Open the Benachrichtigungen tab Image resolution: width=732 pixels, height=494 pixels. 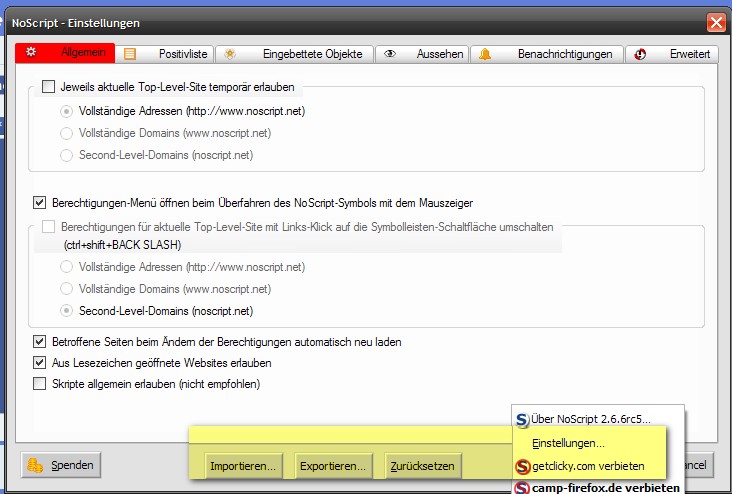click(x=547, y=54)
